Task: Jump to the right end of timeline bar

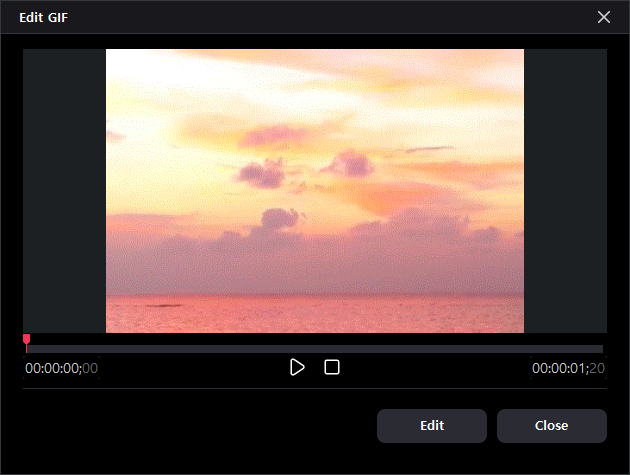Action: (602, 349)
